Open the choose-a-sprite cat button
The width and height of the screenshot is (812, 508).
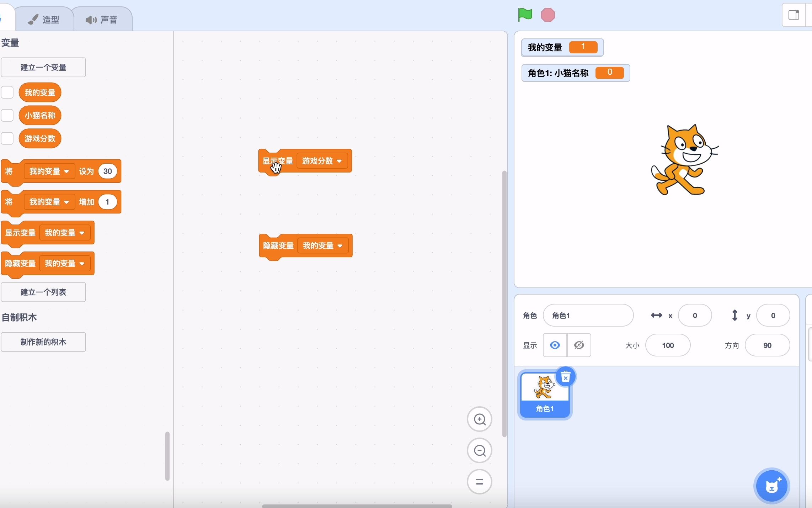tap(771, 486)
